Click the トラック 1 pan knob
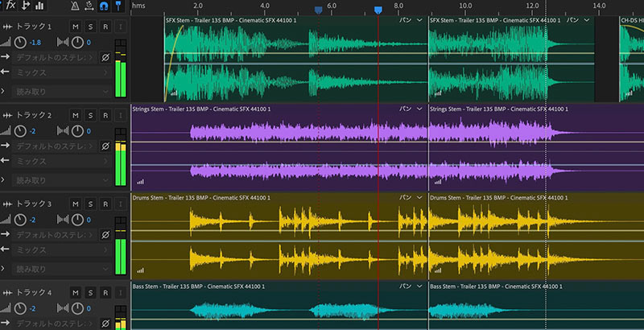The width and height of the screenshot is (644, 330). tap(77, 43)
